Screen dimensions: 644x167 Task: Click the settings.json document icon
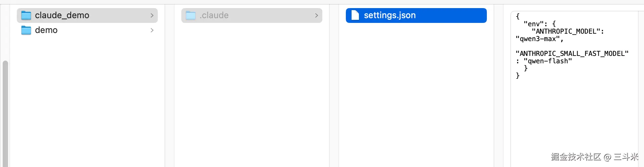point(355,15)
